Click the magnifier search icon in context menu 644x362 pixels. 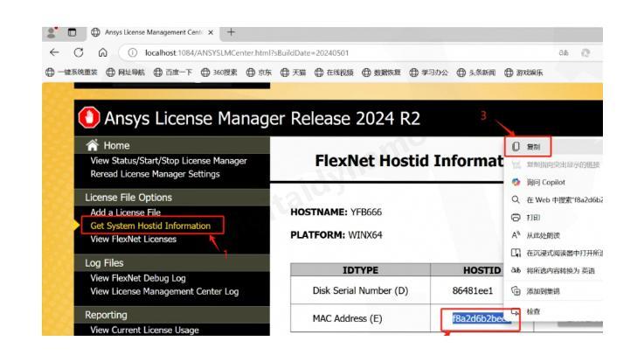tap(516, 199)
